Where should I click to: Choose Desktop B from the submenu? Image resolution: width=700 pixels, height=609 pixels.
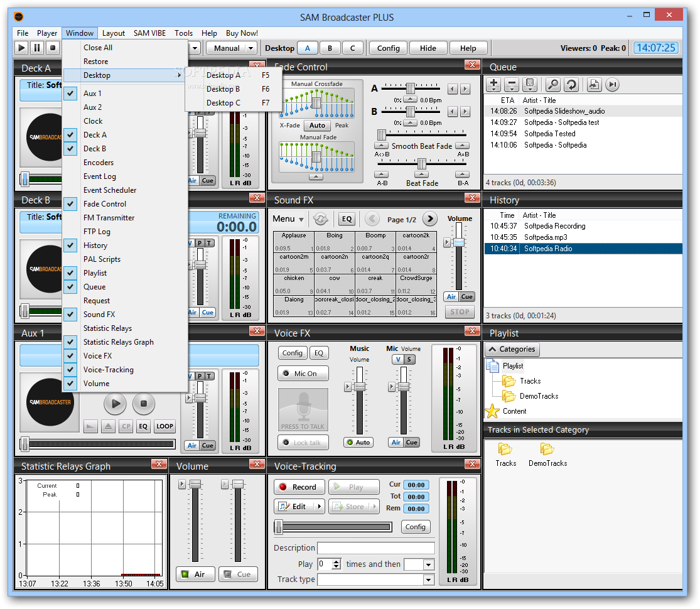point(234,89)
